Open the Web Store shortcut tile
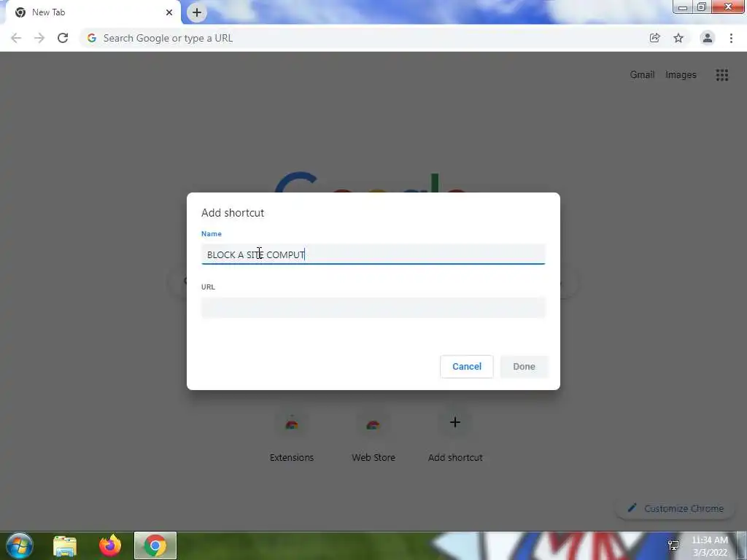The image size is (747, 560). [x=373, y=436]
